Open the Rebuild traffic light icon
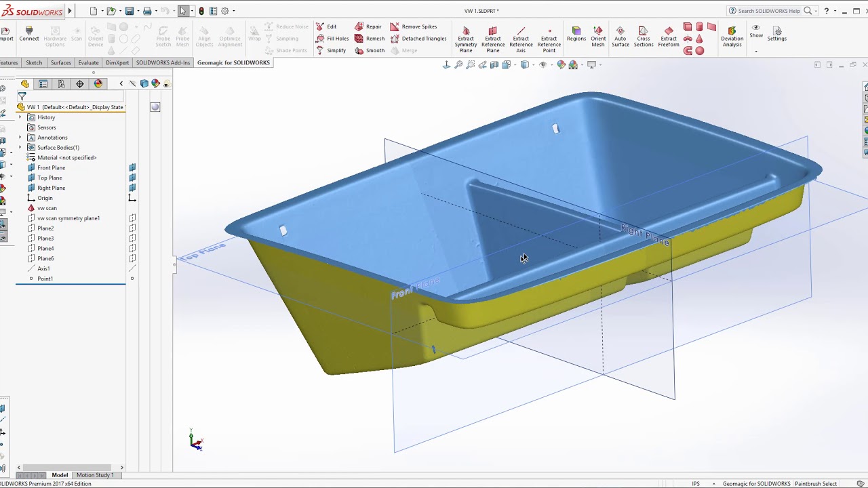The width and height of the screenshot is (868, 488). click(201, 11)
